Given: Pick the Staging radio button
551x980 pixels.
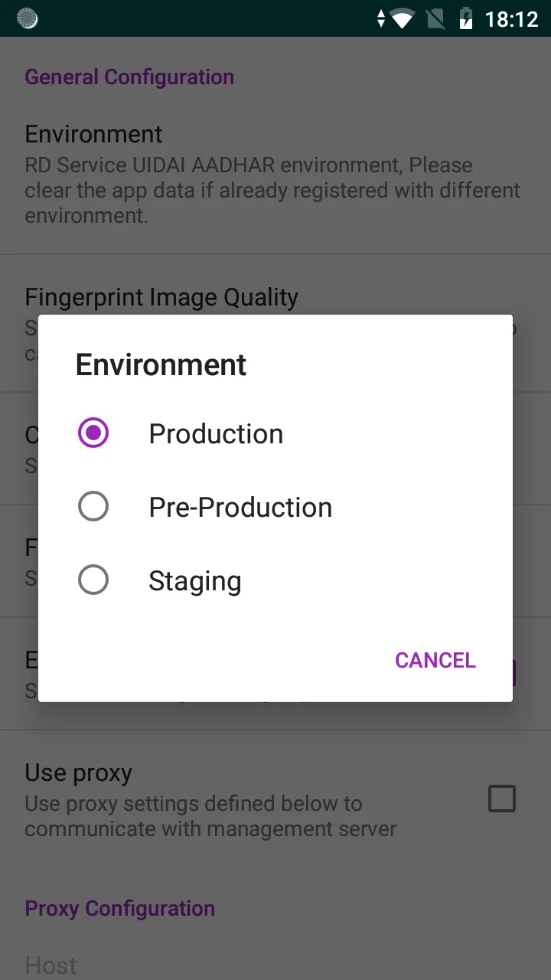Looking at the screenshot, I should tap(93, 580).
